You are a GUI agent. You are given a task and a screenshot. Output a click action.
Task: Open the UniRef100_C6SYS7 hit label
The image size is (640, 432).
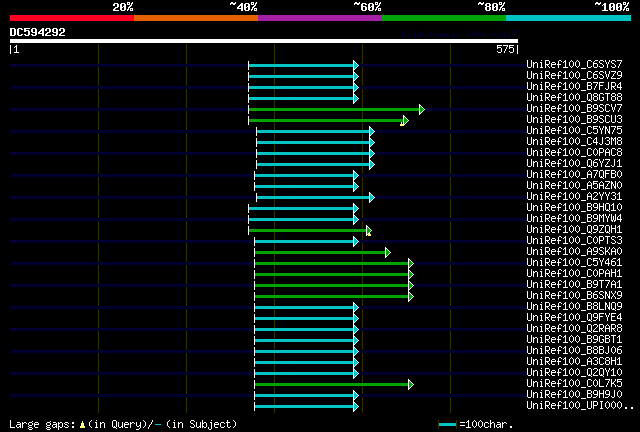click(x=574, y=65)
